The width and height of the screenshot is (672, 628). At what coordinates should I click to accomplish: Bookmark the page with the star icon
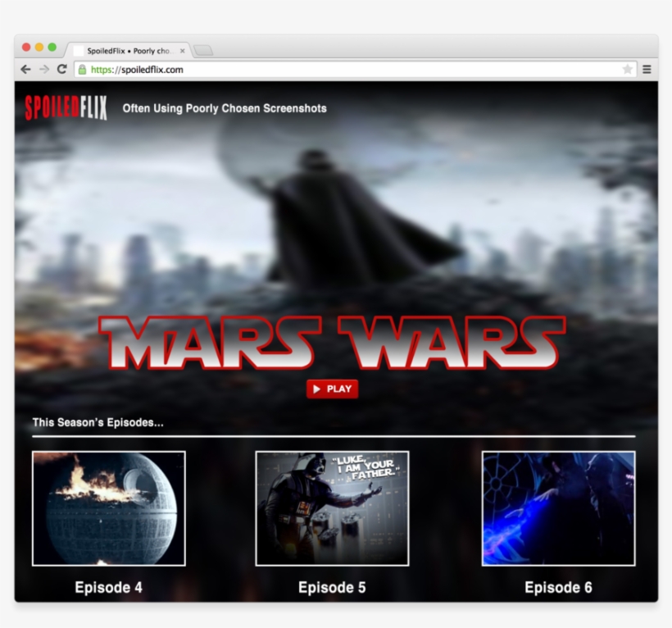tap(628, 69)
